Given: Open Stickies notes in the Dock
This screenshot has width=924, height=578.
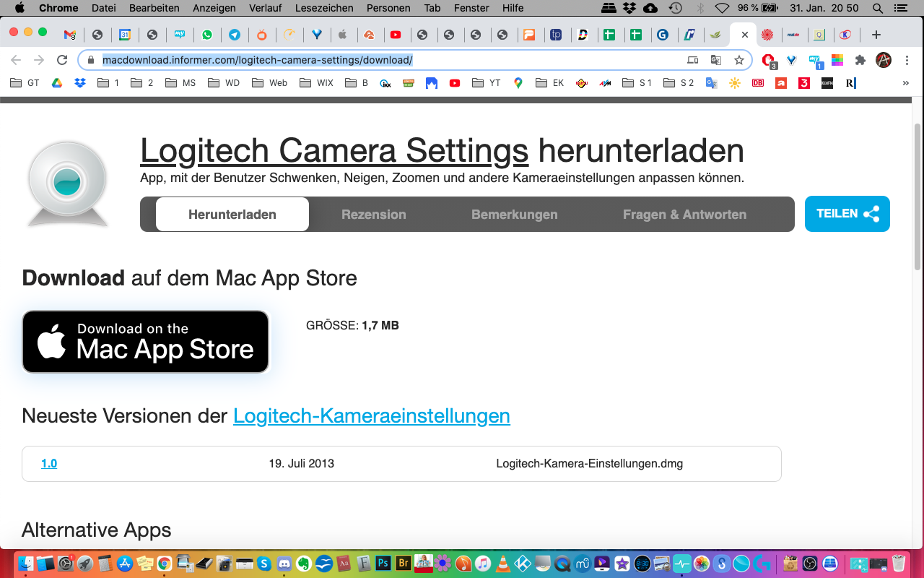Looking at the screenshot, I should pyautogui.click(x=144, y=564).
